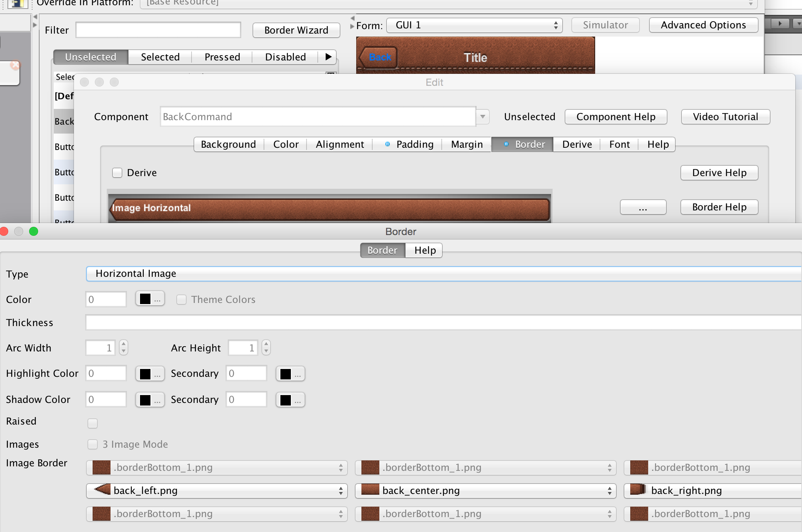Open the Video Tutorial
The width and height of the screenshot is (802, 532).
point(725,117)
